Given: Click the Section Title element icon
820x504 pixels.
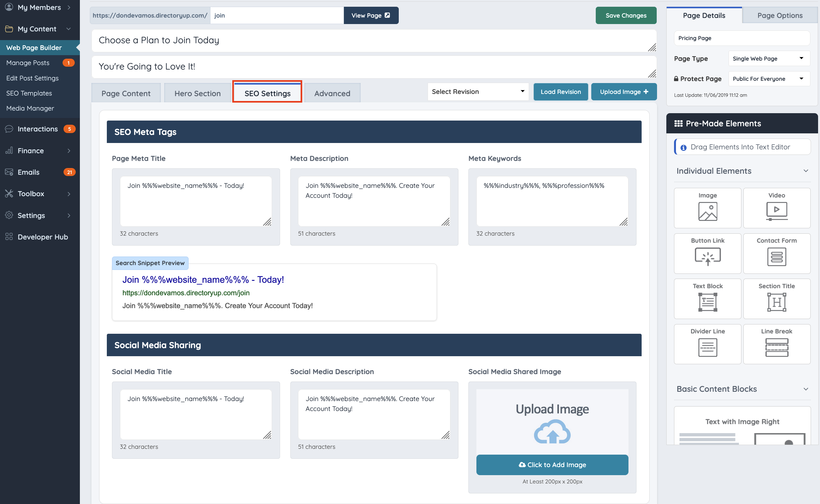Looking at the screenshot, I should click(x=776, y=302).
